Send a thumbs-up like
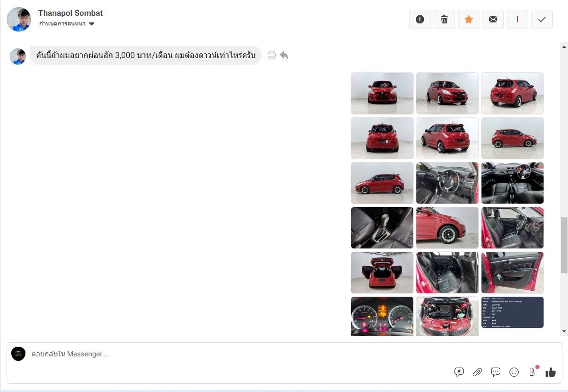568x392 pixels. point(551,372)
